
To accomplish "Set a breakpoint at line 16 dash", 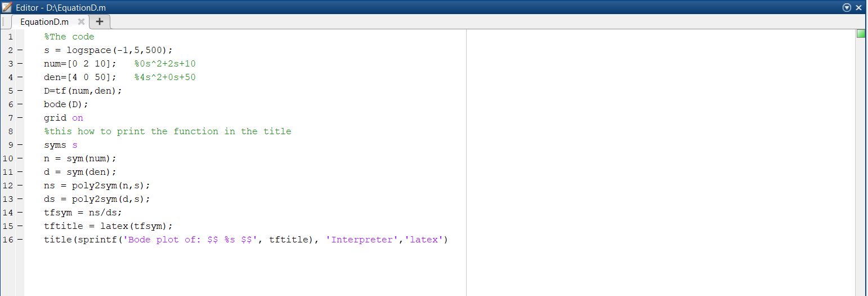I will click(20, 240).
